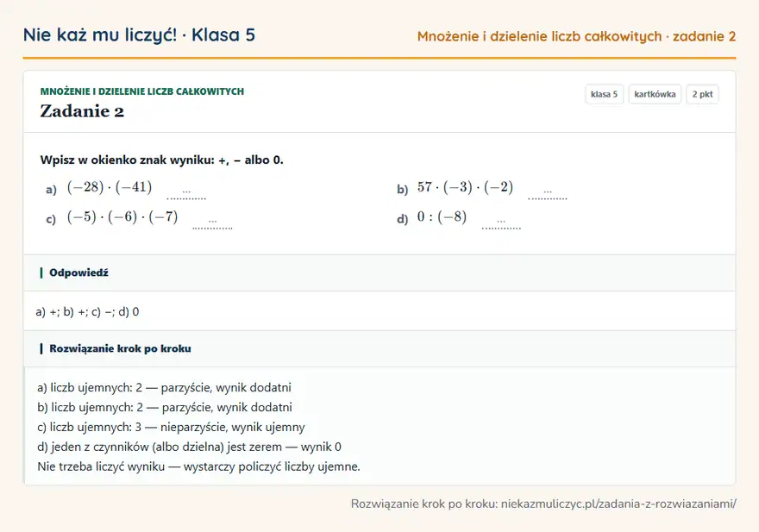Select the 'kartkówka' tag
This screenshot has height=532, width=759.
point(655,94)
